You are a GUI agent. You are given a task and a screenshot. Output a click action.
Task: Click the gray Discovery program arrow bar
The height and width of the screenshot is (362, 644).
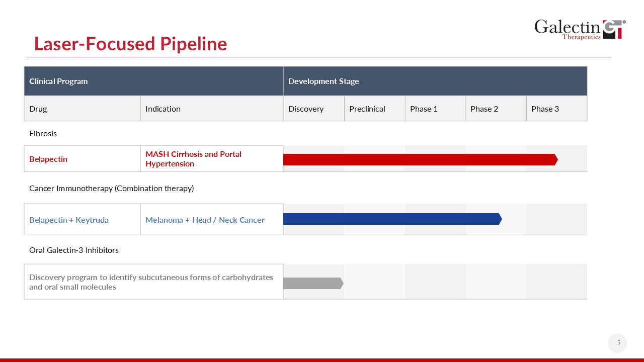[313, 283]
